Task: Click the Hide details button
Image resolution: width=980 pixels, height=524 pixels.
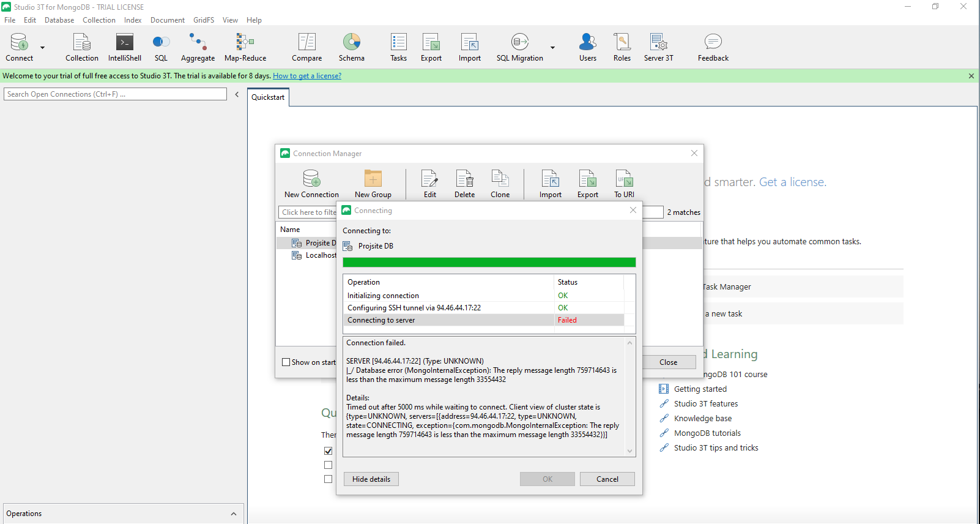Action: click(x=371, y=479)
